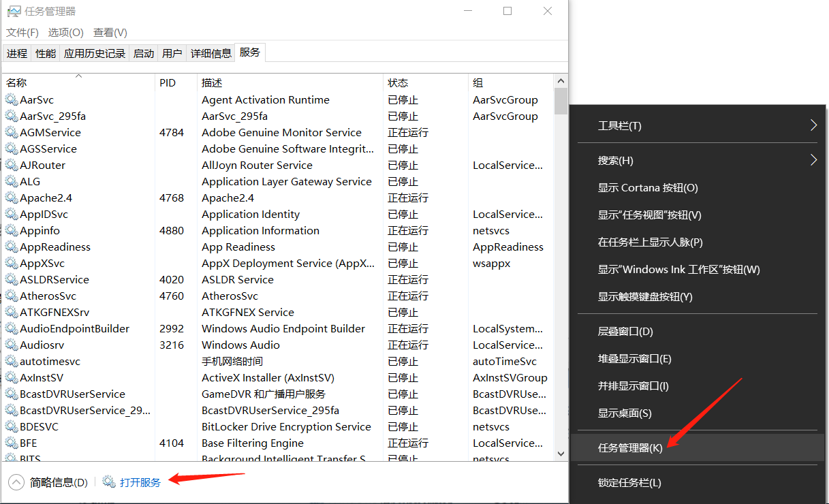
Task: Sort services by 状态 column header
Action: [426, 82]
